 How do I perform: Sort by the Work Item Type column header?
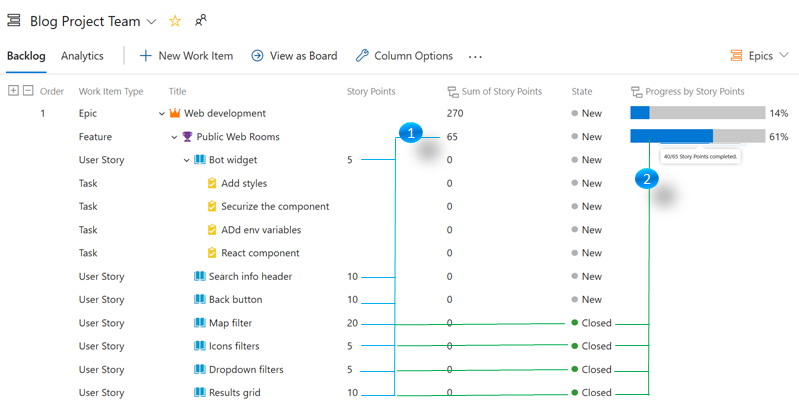pos(111,92)
